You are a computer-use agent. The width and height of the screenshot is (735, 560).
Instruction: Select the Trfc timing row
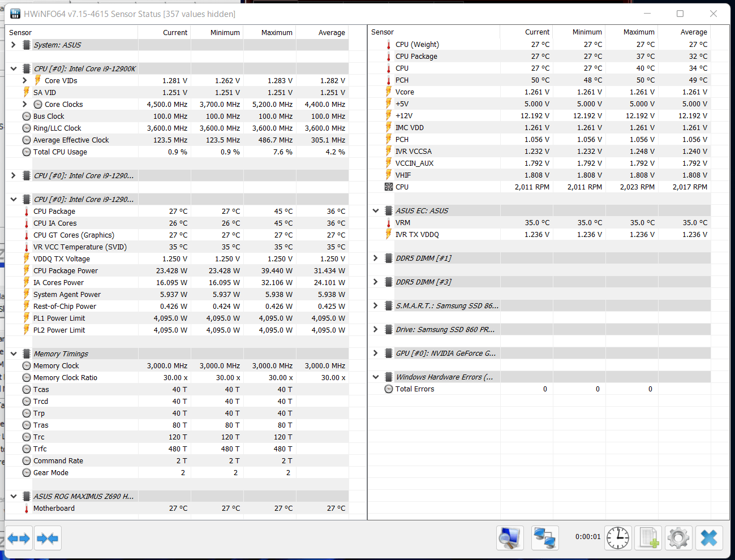tap(177, 449)
